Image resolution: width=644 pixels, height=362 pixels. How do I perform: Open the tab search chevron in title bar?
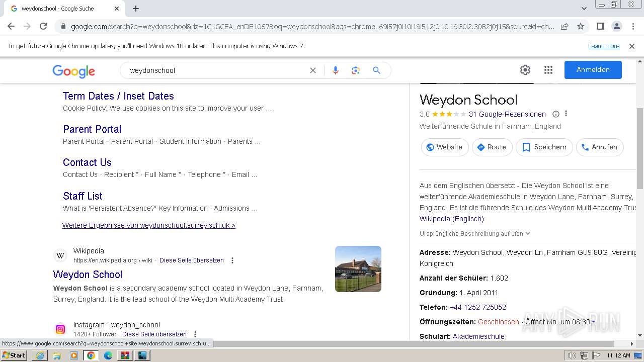(584, 9)
